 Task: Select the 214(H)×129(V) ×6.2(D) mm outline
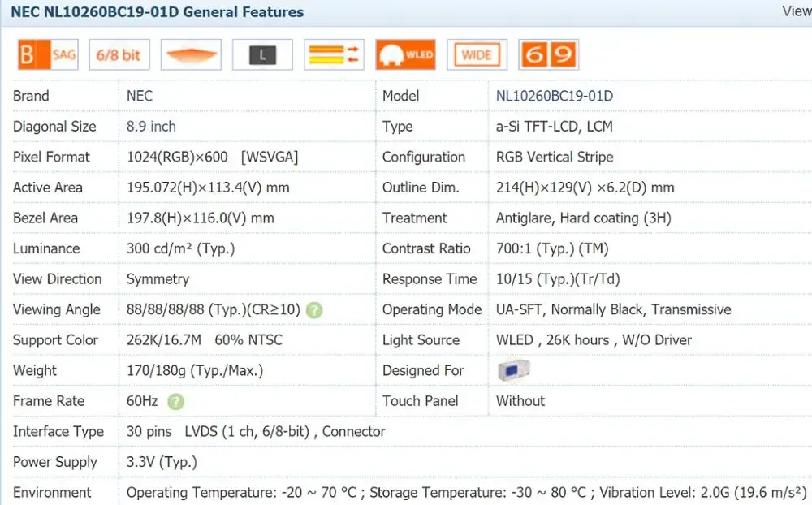585,188
